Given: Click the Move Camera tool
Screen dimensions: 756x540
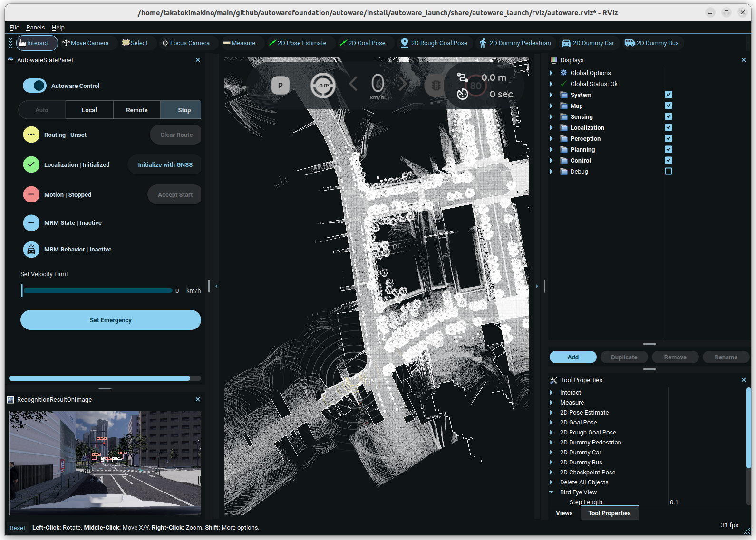Looking at the screenshot, I should (x=86, y=43).
